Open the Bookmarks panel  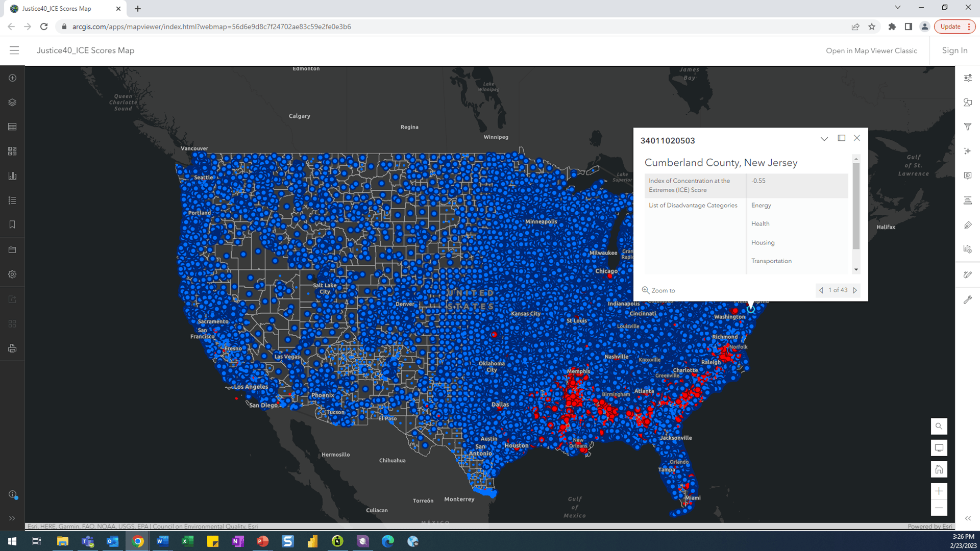(x=12, y=224)
